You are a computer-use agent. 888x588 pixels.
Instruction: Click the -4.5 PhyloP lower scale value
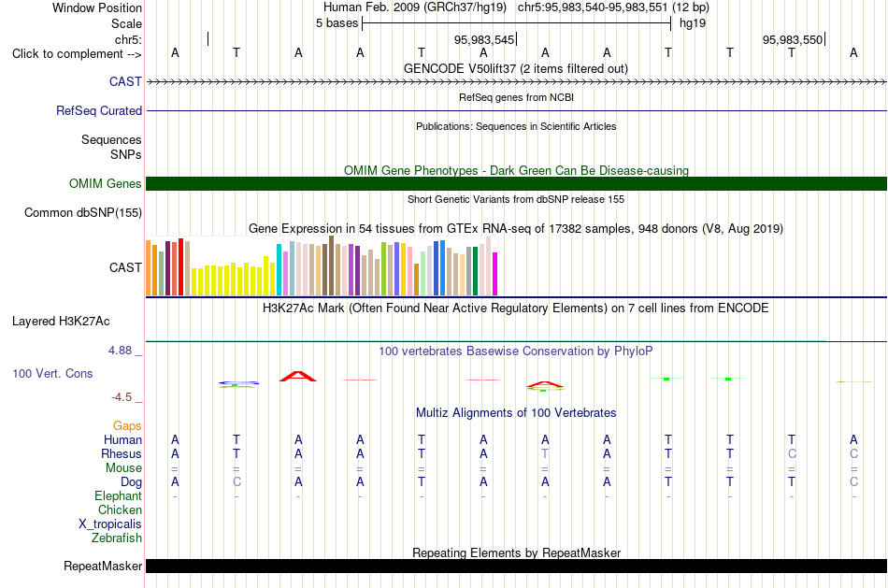(122, 397)
